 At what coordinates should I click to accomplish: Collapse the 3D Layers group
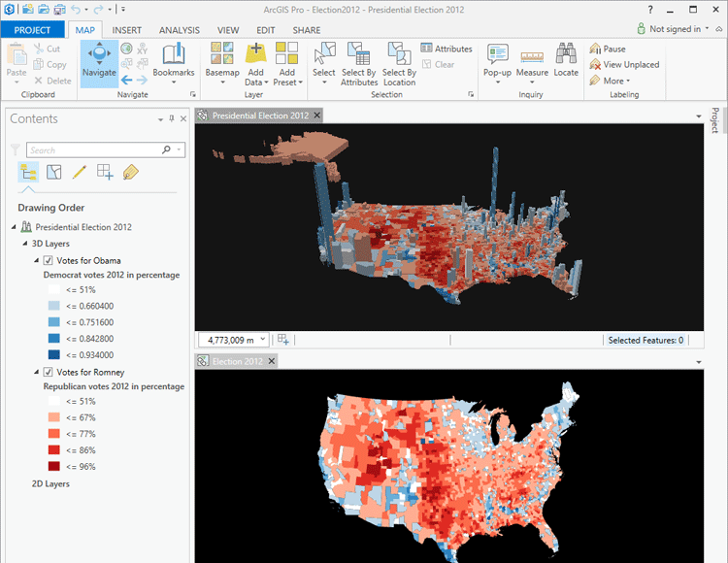25,244
